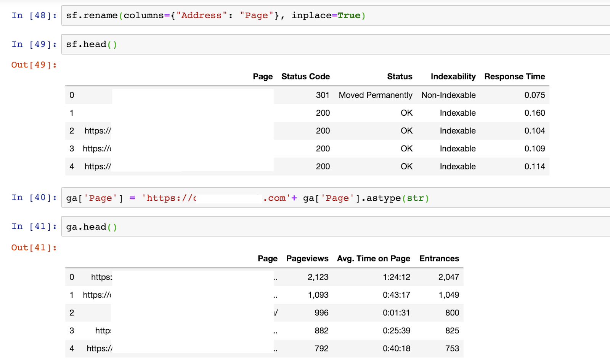Click the 825 entrances cell
The height and width of the screenshot is (364, 610).
(452, 331)
